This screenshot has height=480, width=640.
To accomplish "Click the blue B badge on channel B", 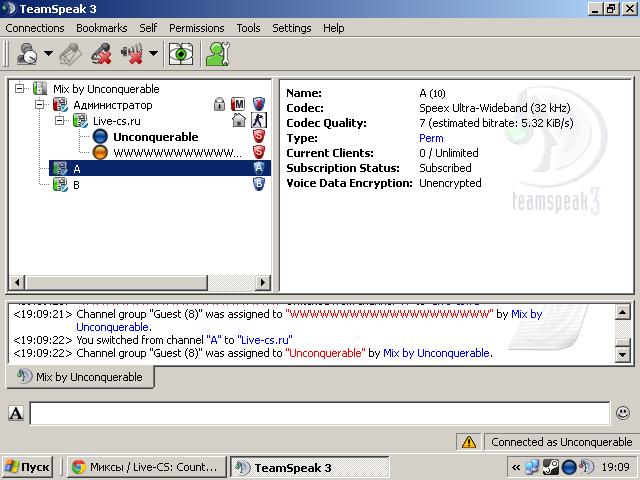I will point(259,184).
